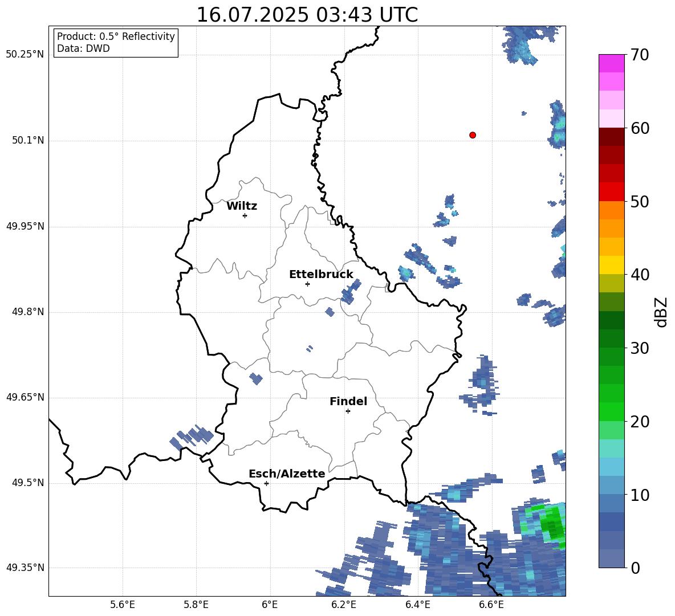675x616 pixels.
Task: Click the colorbar tick label 50
Action: point(640,201)
